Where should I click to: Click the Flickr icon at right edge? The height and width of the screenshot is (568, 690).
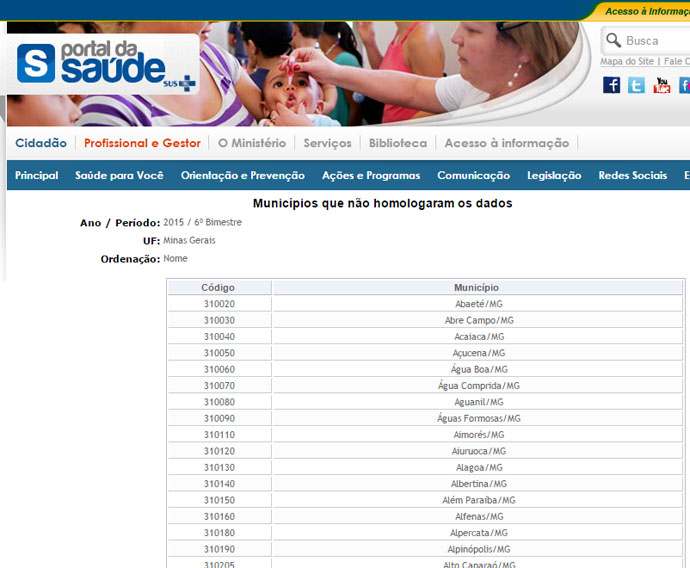pos(684,85)
